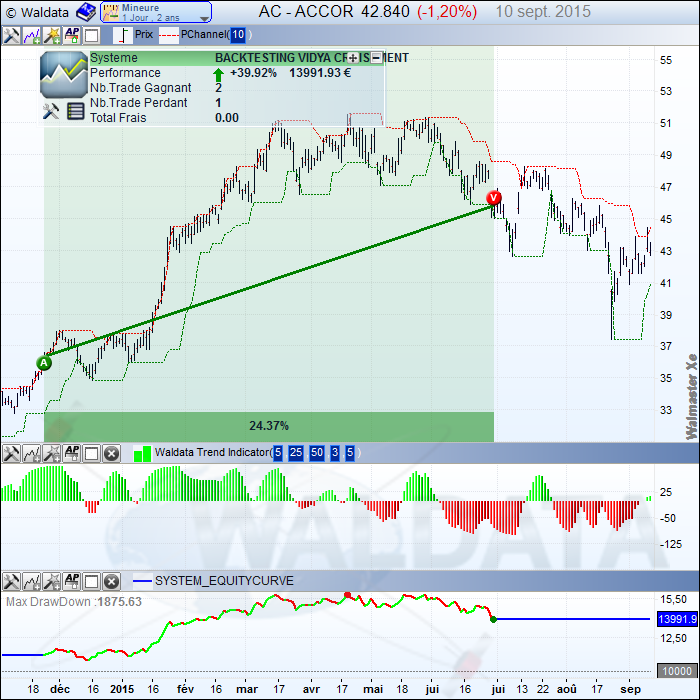Edit the PChannel period value 10
This screenshot has width=700, height=700.
[x=238, y=35]
